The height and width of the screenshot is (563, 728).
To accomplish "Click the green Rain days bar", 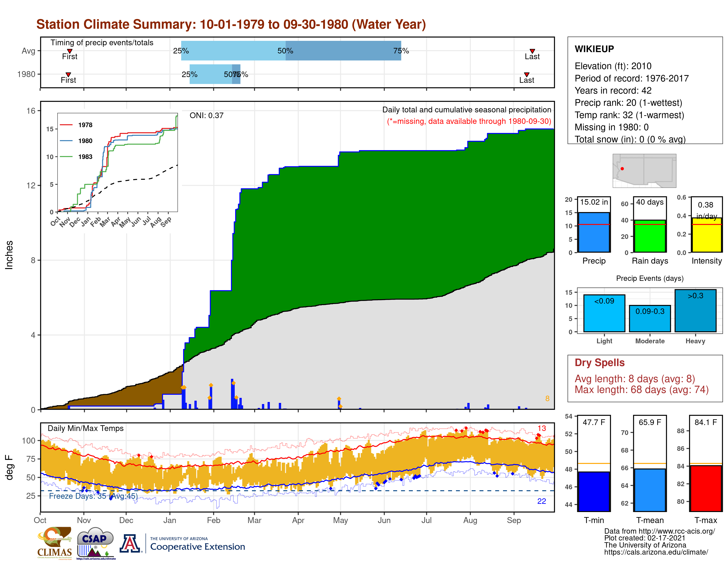I will (650, 236).
